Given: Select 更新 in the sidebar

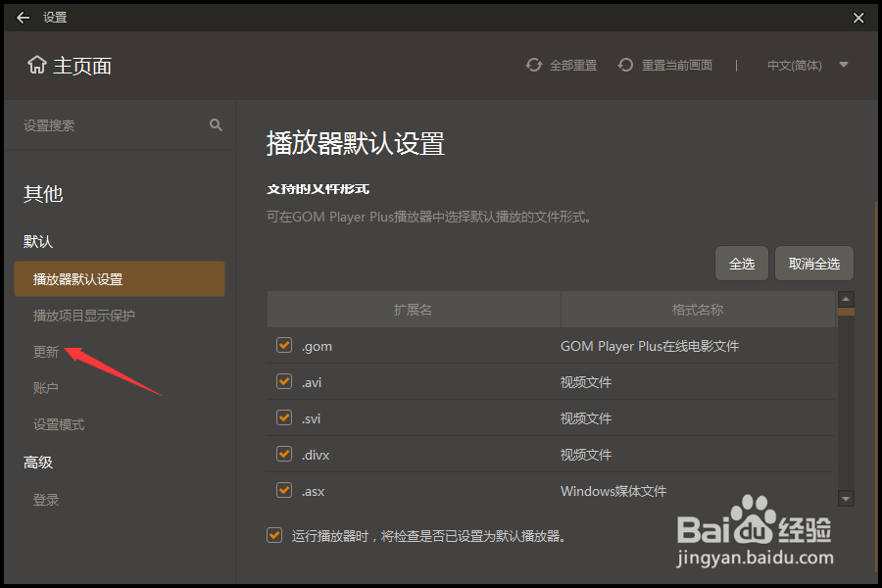Looking at the screenshot, I should pyautogui.click(x=46, y=351).
